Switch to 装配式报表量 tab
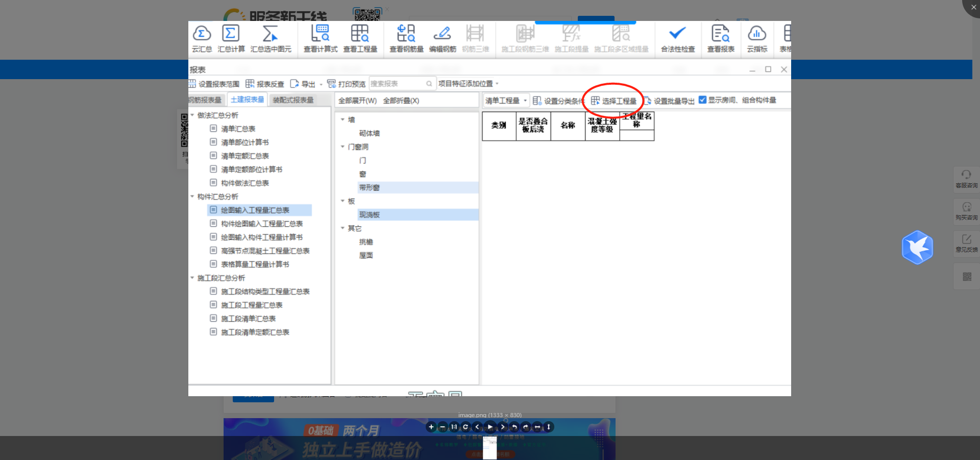Viewport: 980px width, 460px height. click(293, 100)
